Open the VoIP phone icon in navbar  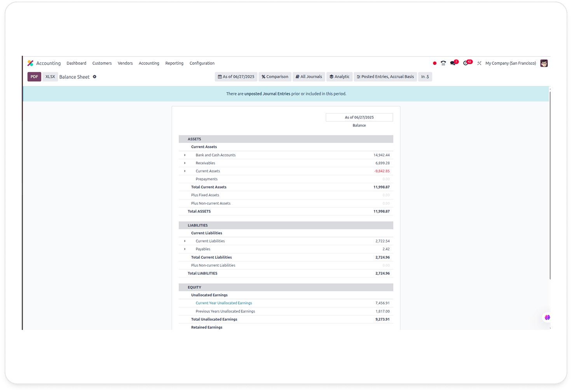coord(443,63)
